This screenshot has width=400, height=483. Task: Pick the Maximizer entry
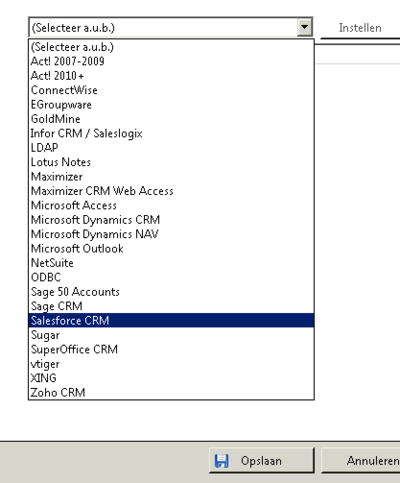click(x=171, y=176)
